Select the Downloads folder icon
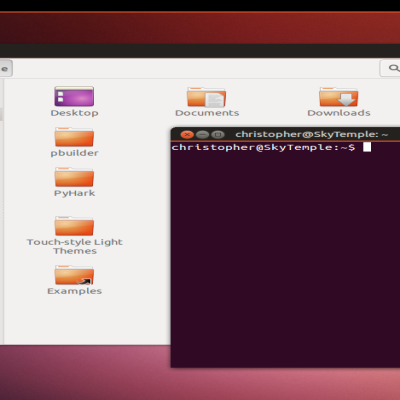 338,97
